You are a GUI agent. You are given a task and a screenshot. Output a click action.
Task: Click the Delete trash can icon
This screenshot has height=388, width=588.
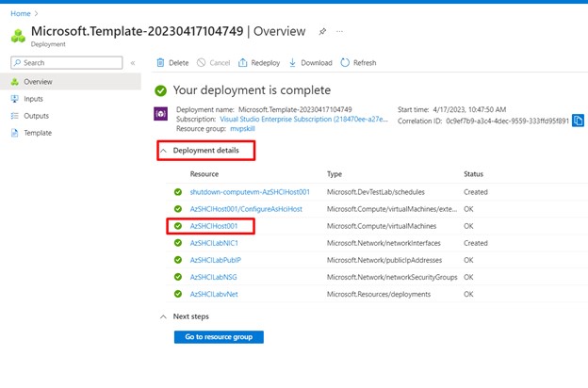[160, 62]
